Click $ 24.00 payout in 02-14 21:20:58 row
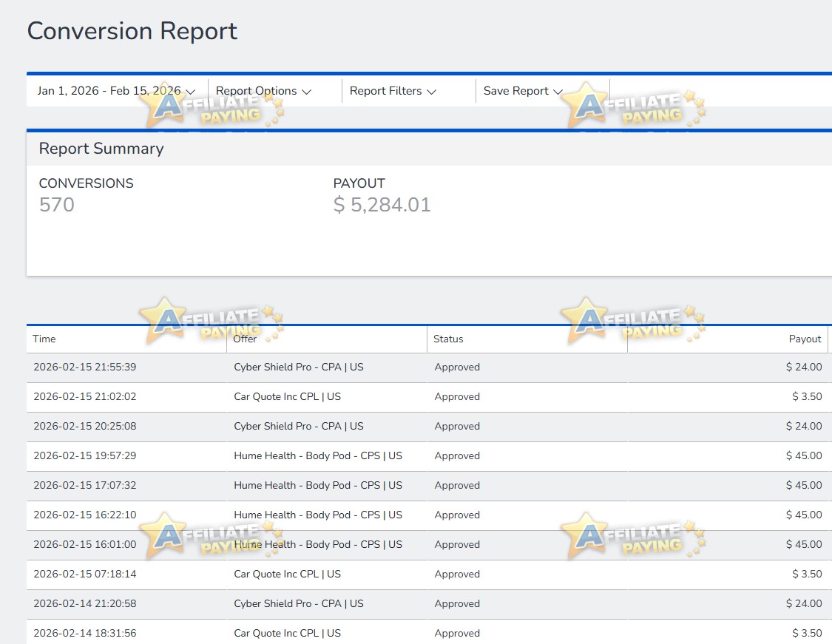The image size is (832, 644). point(804,603)
